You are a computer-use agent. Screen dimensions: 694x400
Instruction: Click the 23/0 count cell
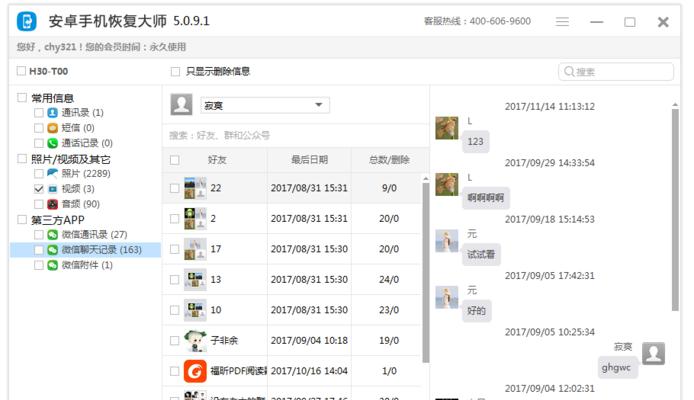tap(389, 310)
